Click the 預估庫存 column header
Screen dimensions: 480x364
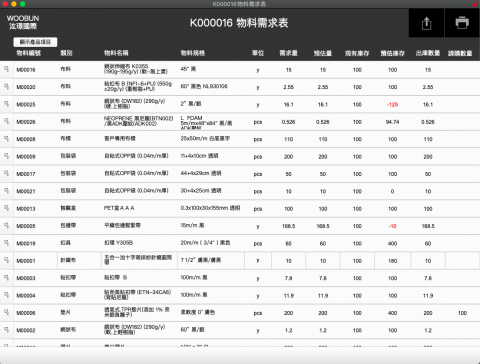393,53
